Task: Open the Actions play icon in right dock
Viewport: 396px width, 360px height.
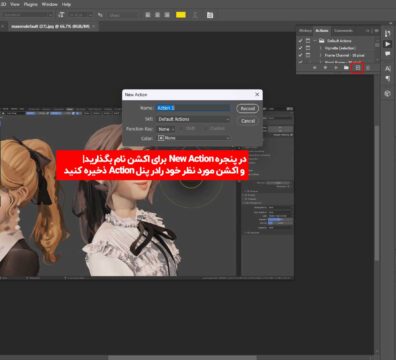Action: 387,44
